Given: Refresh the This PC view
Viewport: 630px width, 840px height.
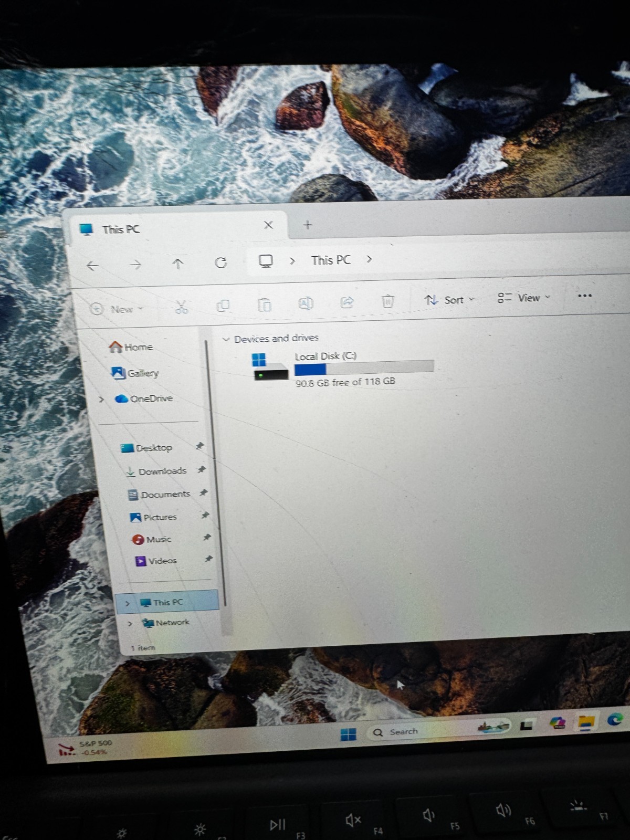Looking at the screenshot, I should tap(221, 263).
